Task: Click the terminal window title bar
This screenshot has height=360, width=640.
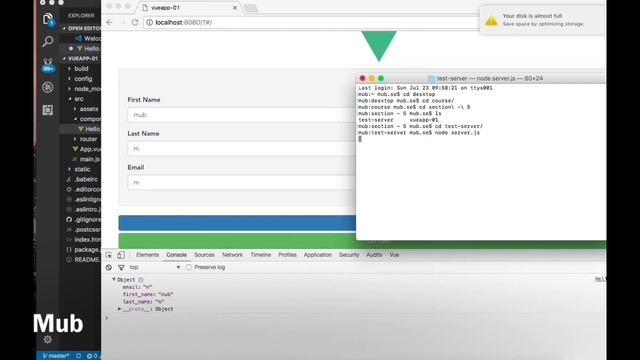Action: (482, 78)
